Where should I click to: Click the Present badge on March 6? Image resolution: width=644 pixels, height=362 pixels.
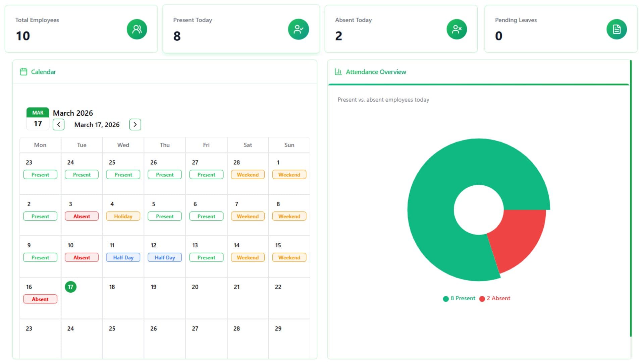pos(206,216)
